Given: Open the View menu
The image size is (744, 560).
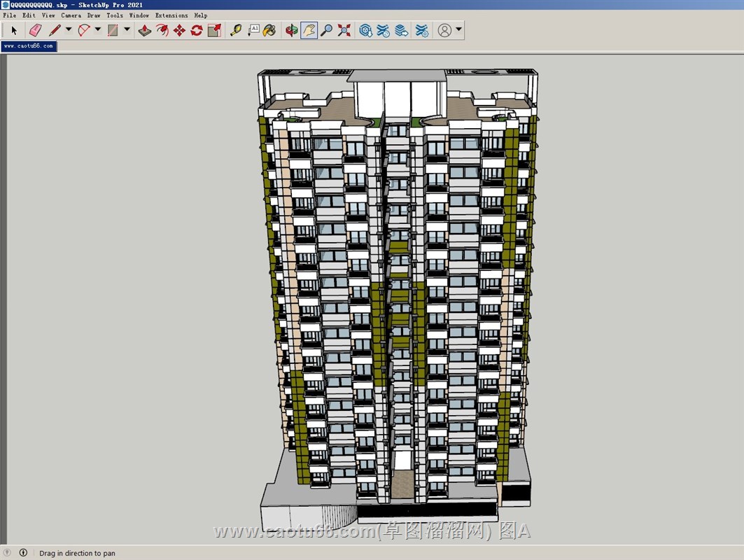Looking at the screenshot, I should (48, 15).
